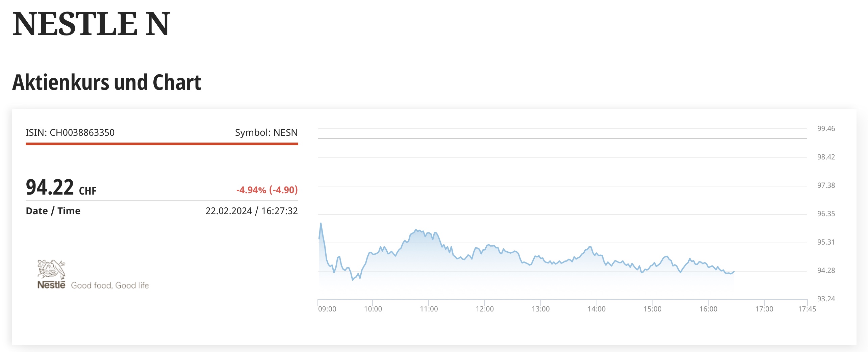
Task: Click the NESTLE N page heading
Action: (91, 24)
